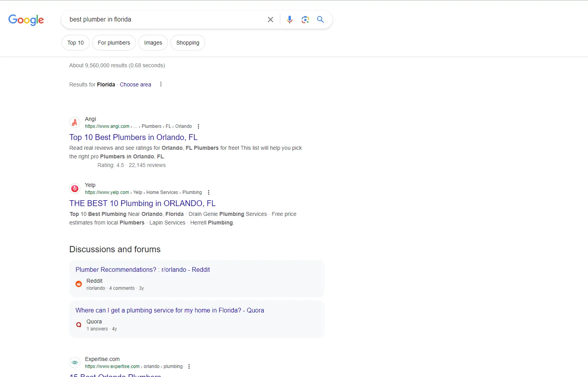Viewport: 588px width, 377px height.
Task: Open Google Lens image search icon
Action: coord(305,20)
